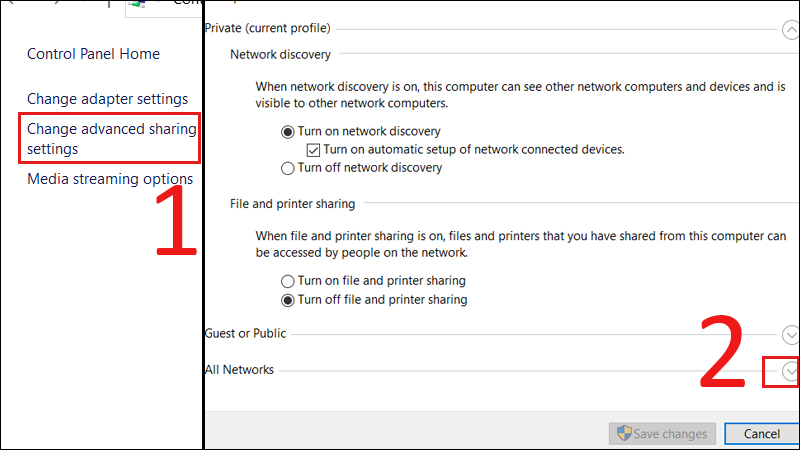Open Media streaming options
This screenshot has width=800, height=450.
[x=110, y=179]
